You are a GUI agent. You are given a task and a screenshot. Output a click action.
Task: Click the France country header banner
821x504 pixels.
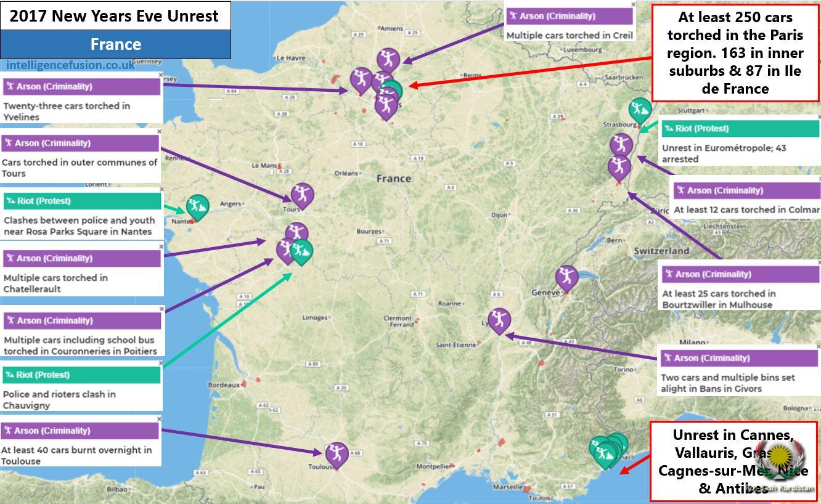click(115, 44)
